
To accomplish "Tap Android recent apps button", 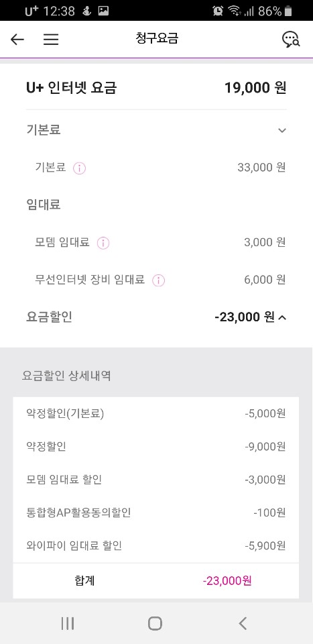I will point(67,623).
